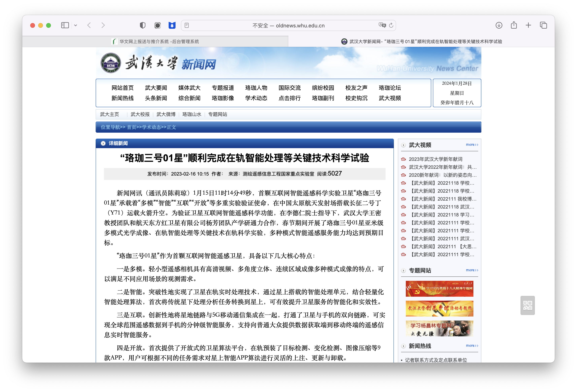Click more>> next to 专题网站 panel

pyautogui.click(x=472, y=270)
